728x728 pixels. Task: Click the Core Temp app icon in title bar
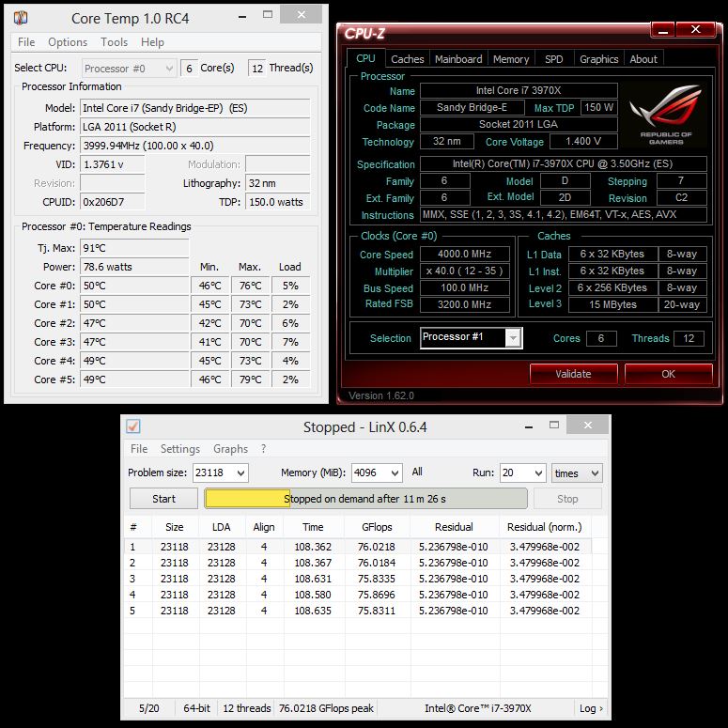pos(21,19)
